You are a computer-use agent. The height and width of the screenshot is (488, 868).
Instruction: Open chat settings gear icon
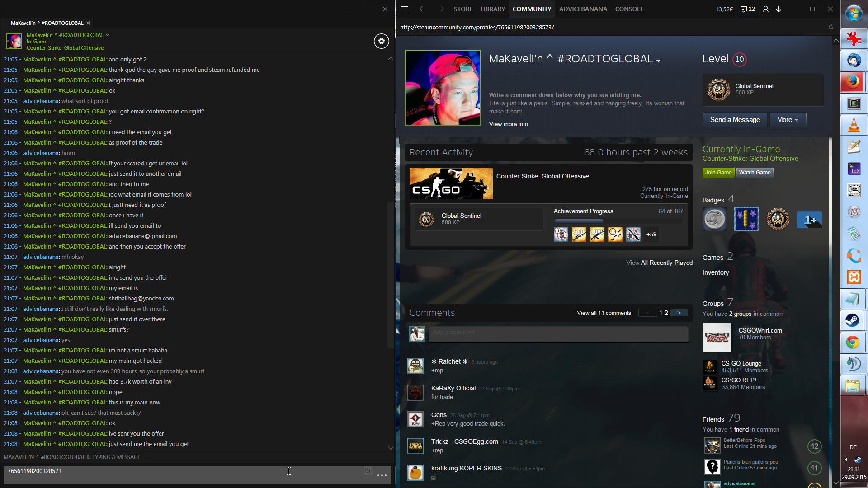coord(381,41)
